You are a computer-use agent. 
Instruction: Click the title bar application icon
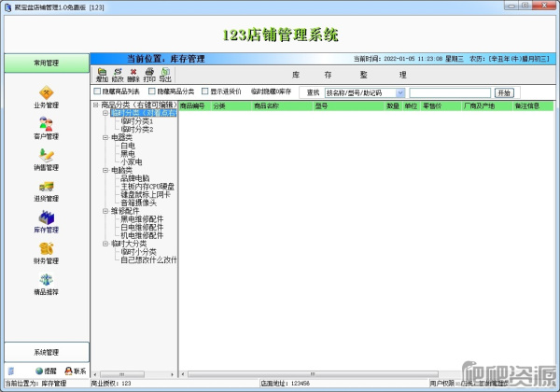click(7, 7)
